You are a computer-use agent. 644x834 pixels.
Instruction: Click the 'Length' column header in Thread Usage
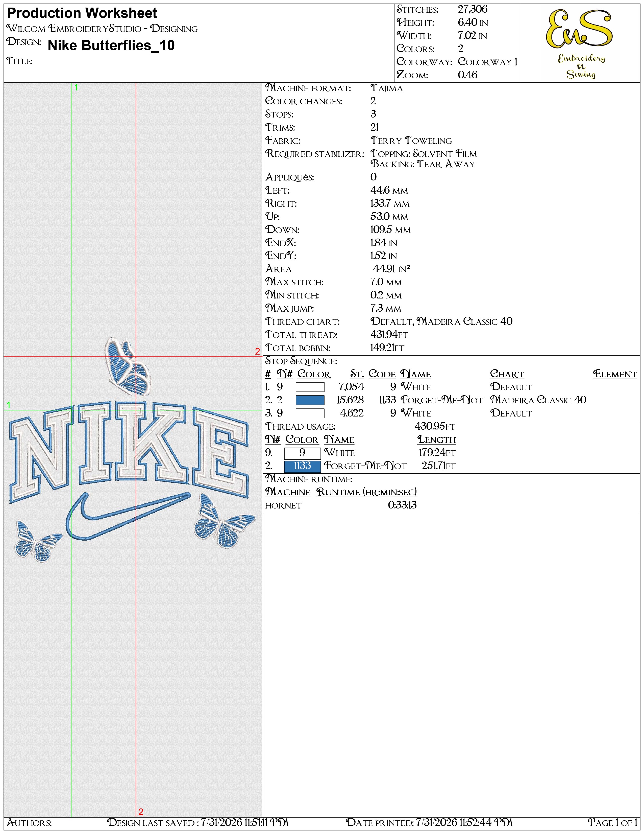pyautogui.click(x=436, y=439)
